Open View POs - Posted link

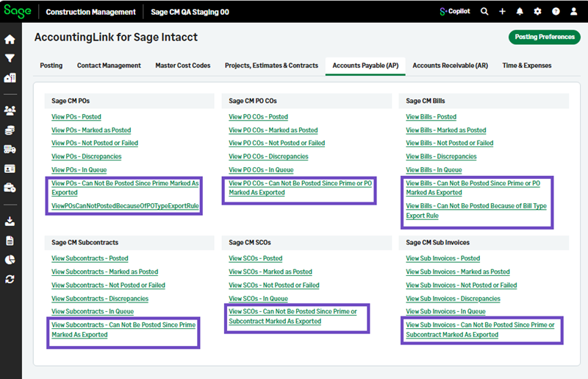pos(76,117)
